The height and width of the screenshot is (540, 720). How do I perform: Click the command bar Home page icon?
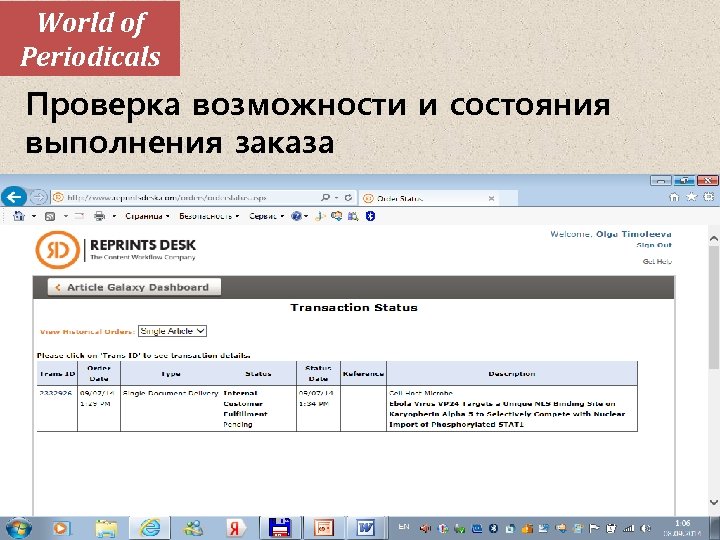[x=19, y=216]
